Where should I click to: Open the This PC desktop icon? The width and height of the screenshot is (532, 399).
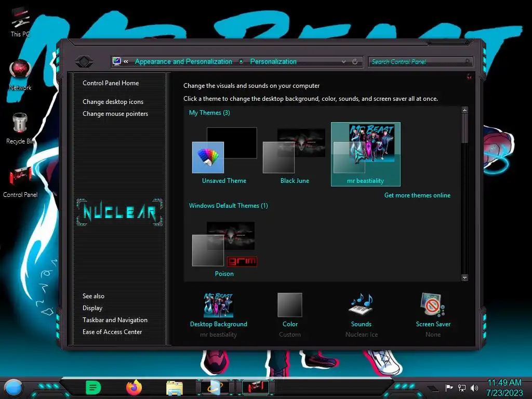point(20,22)
